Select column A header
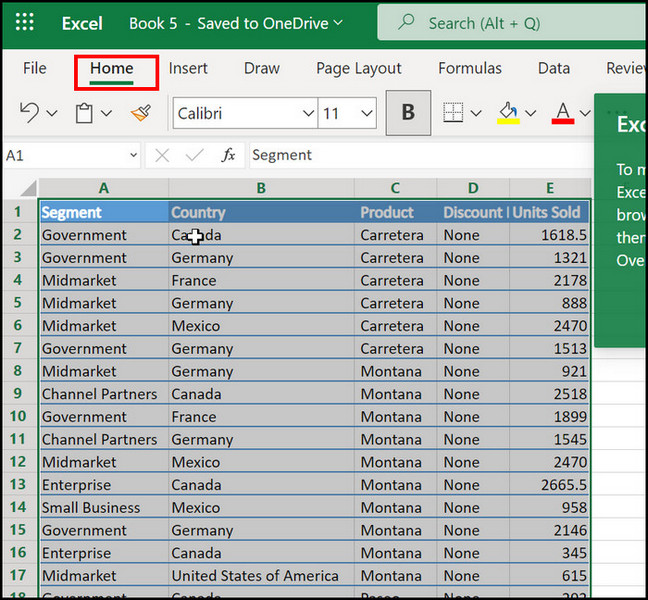648x600 pixels. (x=104, y=188)
